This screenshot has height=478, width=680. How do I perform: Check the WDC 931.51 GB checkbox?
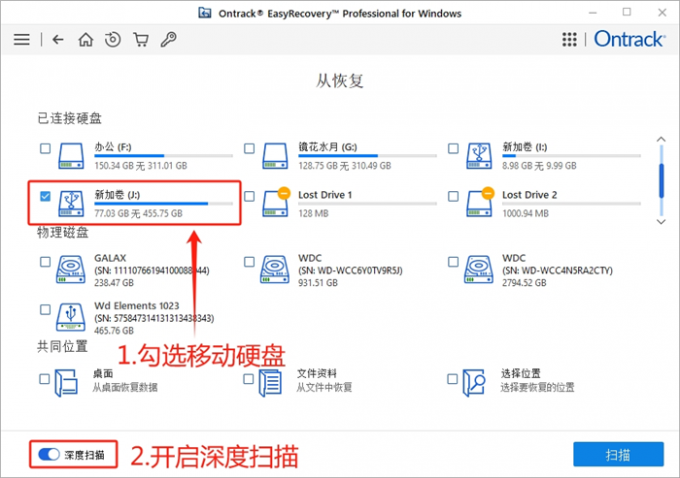coord(249,262)
